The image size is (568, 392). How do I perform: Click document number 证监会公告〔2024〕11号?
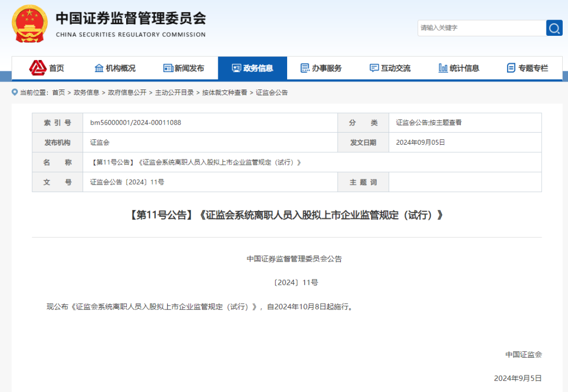tap(127, 182)
